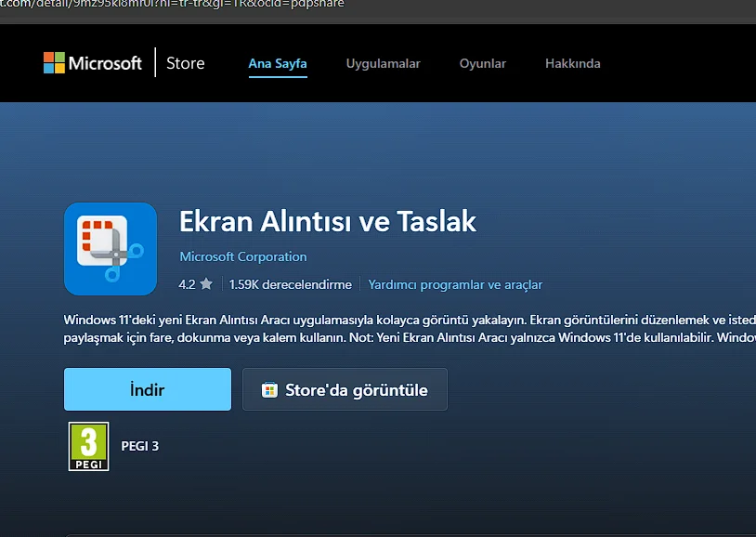Click the PEGI 3 rating badge
This screenshot has height=537, width=756.
click(x=89, y=446)
